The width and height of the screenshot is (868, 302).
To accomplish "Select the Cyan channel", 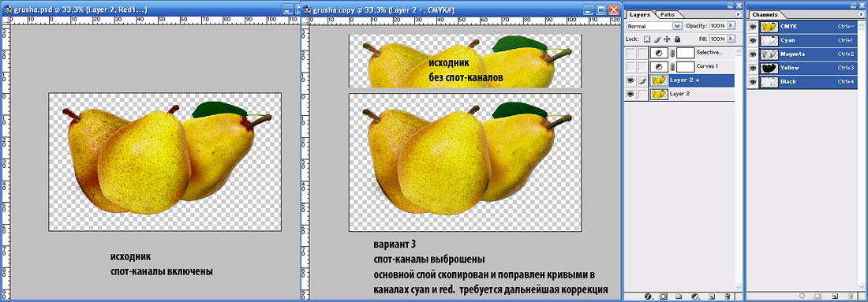I will pos(808,40).
